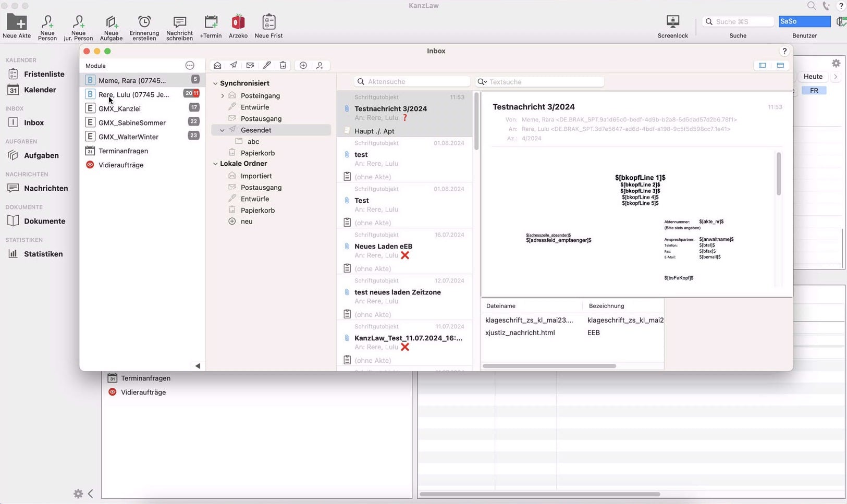
Task: Select the GMX_SabineSommer account
Action: click(142, 122)
